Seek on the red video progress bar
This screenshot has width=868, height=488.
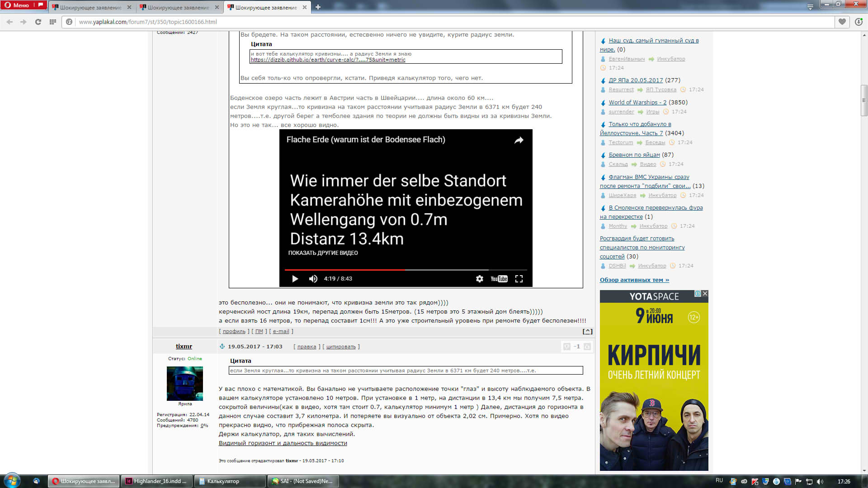(406, 270)
